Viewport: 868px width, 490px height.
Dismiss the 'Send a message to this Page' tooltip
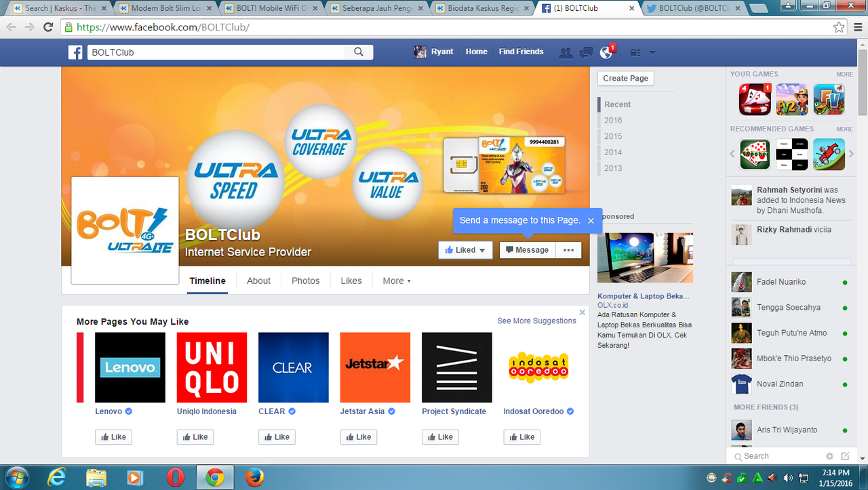[591, 220]
